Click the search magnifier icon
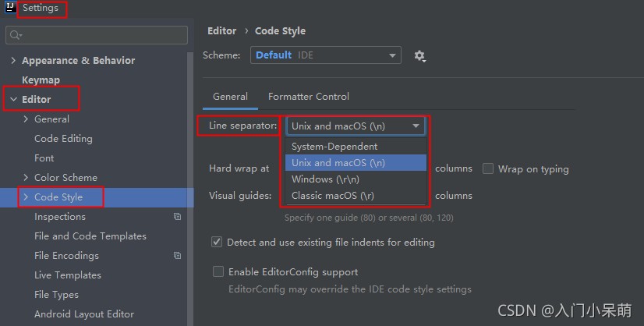Screen dimensions: 644x326 pyautogui.click(x=15, y=35)
